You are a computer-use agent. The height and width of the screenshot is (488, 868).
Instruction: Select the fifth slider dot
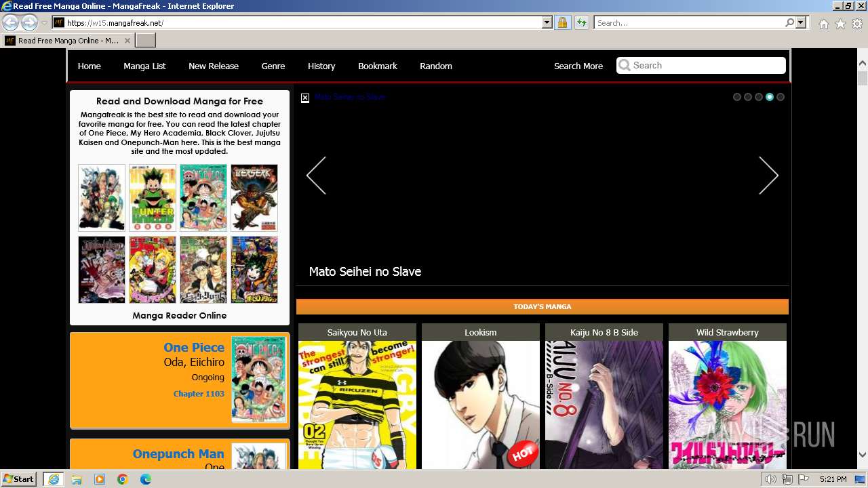781,97
